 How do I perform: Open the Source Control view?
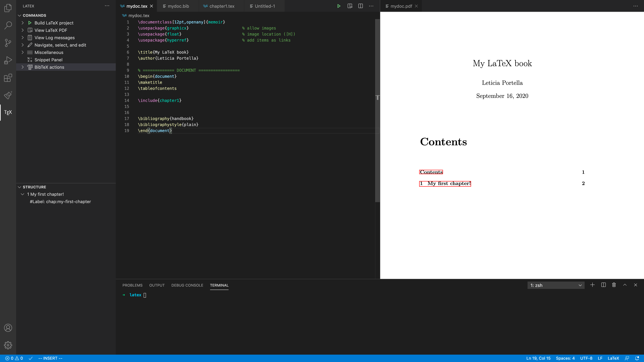[x=8, y=43]
